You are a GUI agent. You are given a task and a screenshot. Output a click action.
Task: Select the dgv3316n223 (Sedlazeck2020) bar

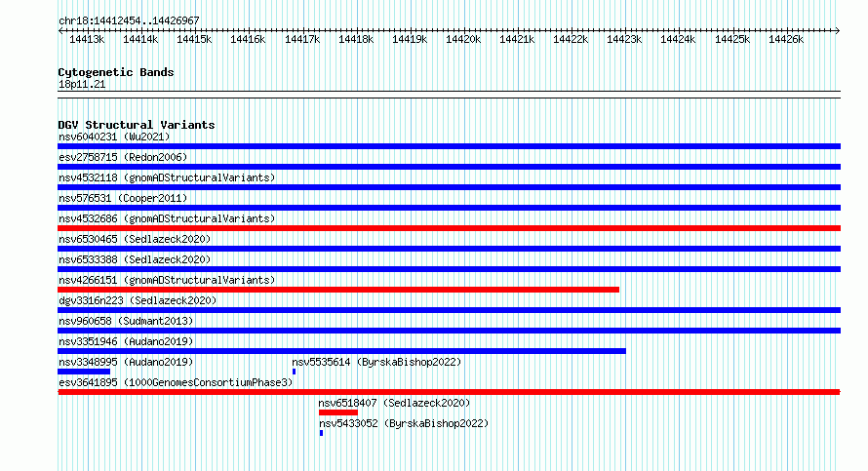[449, 310]
